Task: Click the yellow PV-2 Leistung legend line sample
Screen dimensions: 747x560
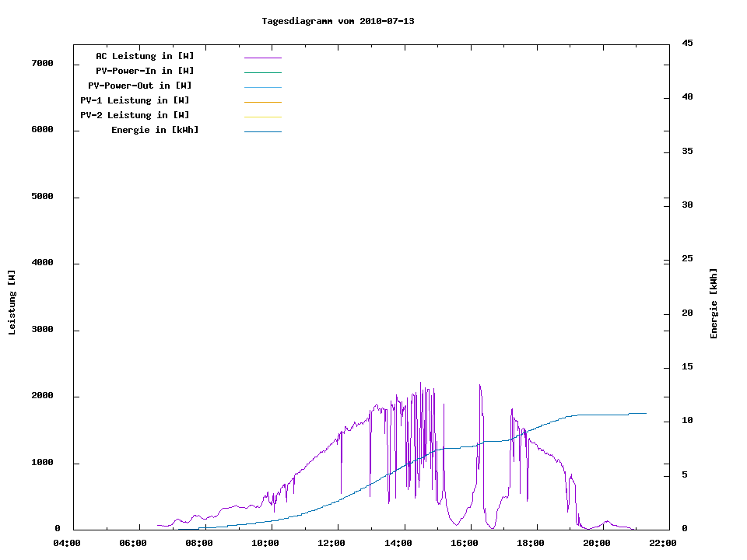Action: 262,117
